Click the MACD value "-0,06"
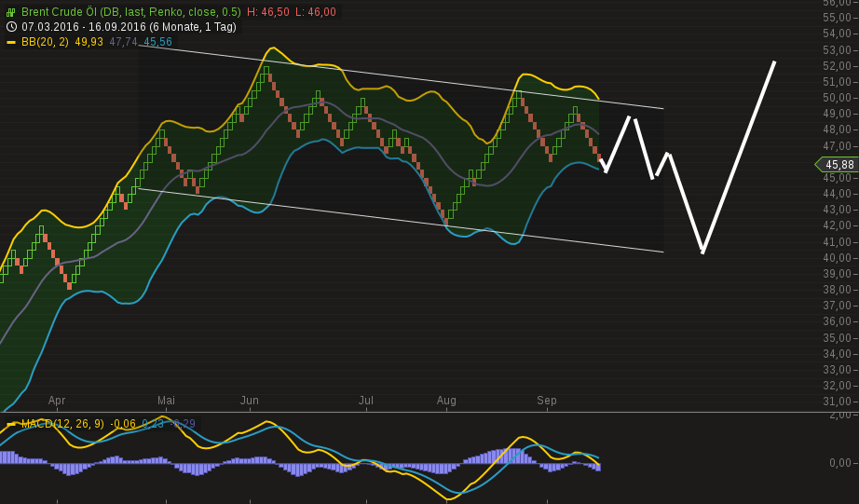 (x=123, y=424)
